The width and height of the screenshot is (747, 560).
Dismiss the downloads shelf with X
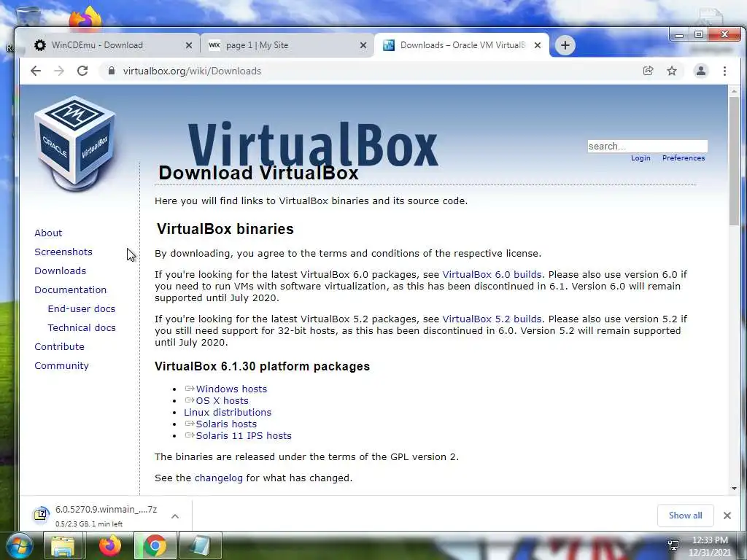727,516
